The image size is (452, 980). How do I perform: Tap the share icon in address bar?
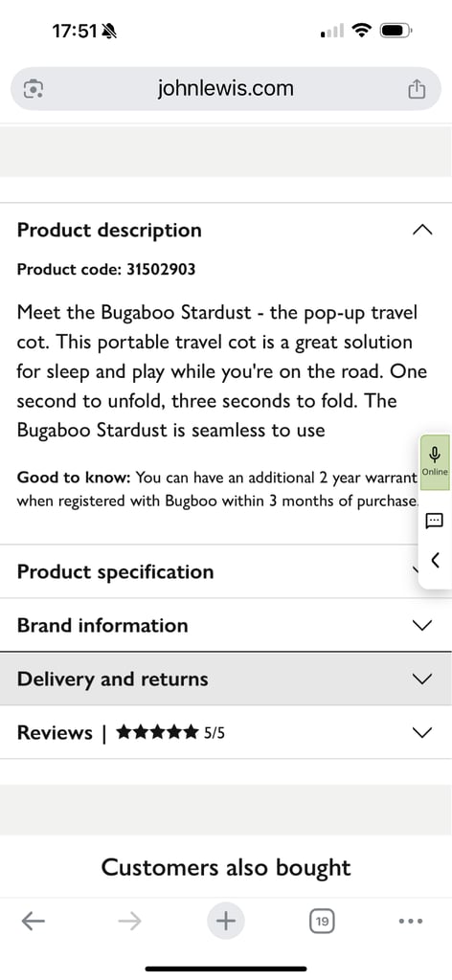coord(417,89)
